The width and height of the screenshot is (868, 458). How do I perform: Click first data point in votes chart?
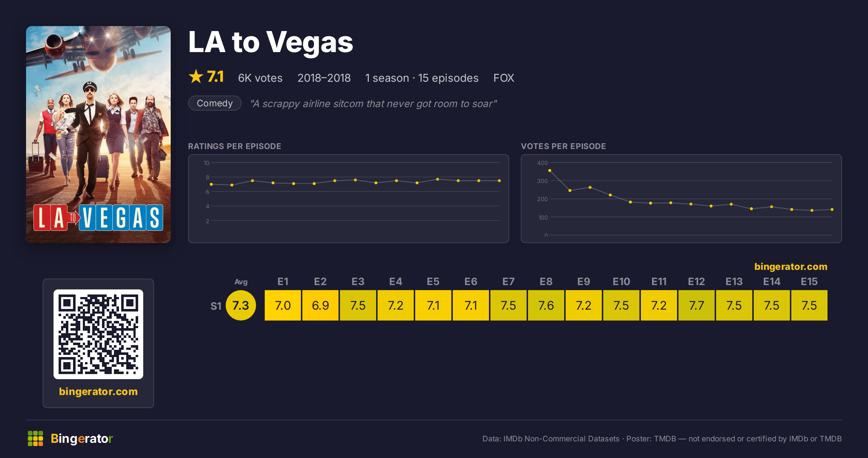click(x=550, y=170)
